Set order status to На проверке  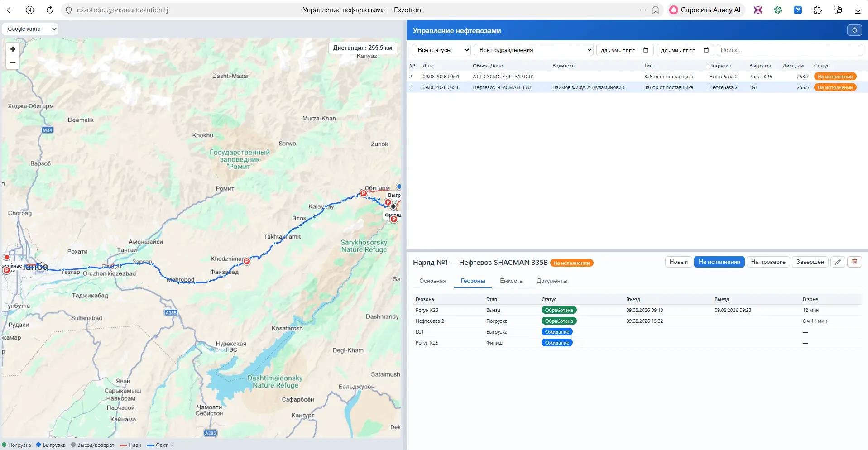click(768, 262)
